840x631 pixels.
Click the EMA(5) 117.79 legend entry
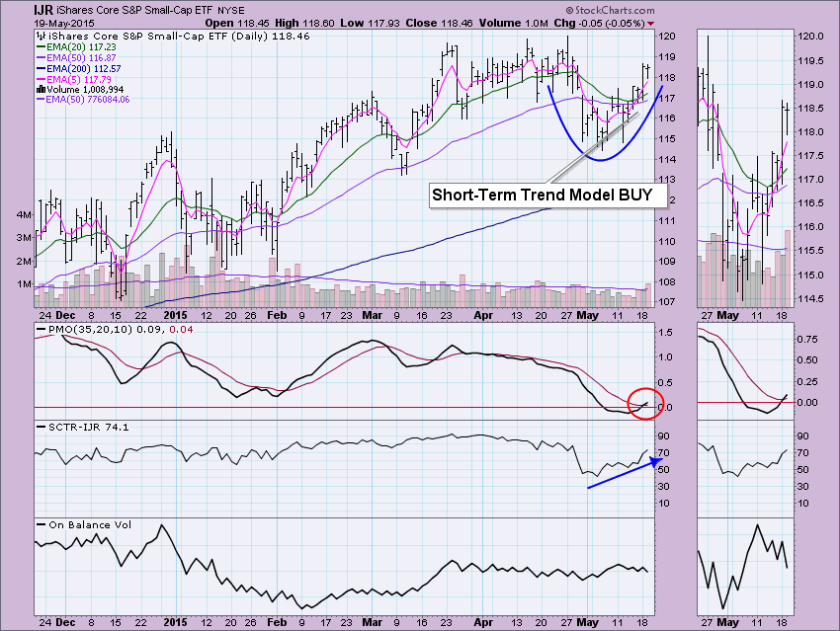(74, 79)
